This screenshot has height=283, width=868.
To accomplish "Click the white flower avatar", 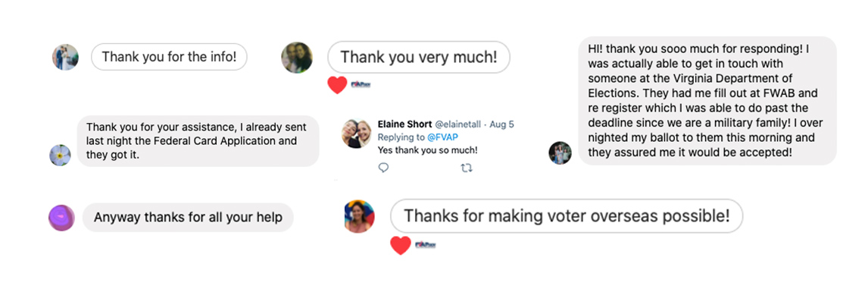I will (61, 156).
